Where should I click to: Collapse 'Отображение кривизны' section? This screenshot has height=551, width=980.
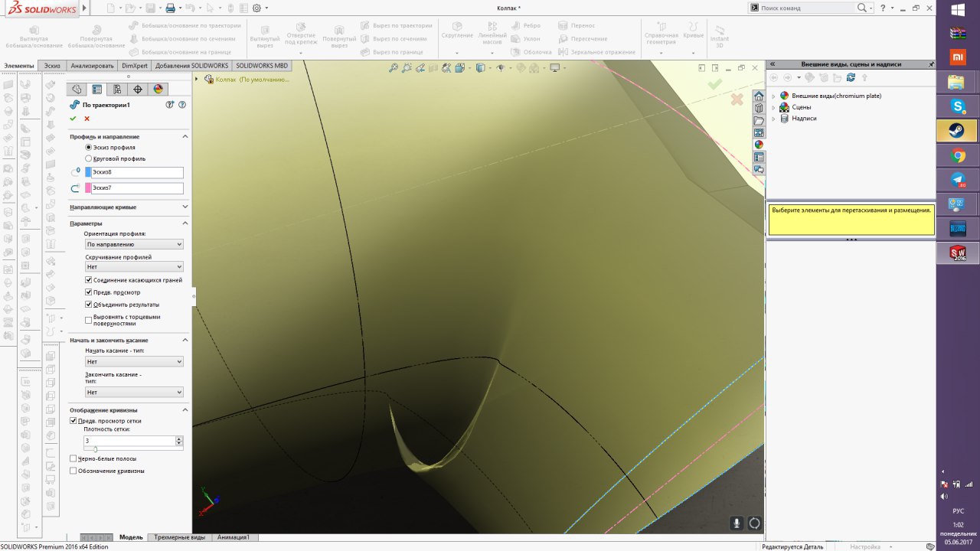[185, 409]
